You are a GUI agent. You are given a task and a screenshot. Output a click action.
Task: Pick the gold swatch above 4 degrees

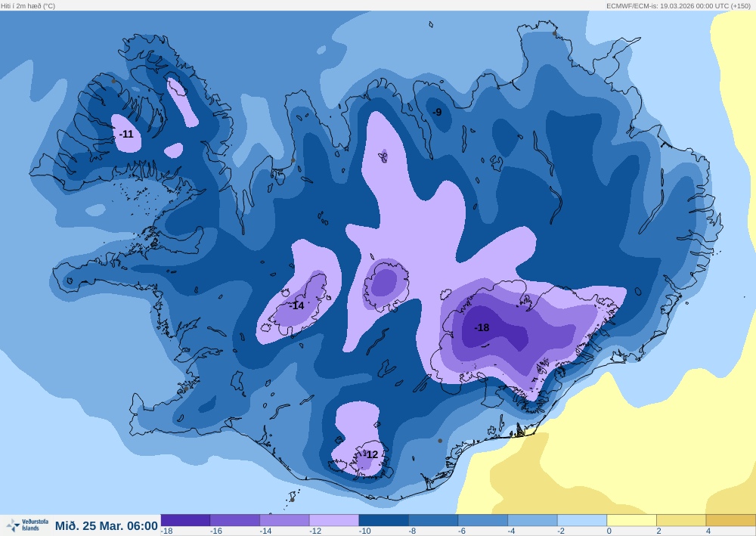(731, 520)
